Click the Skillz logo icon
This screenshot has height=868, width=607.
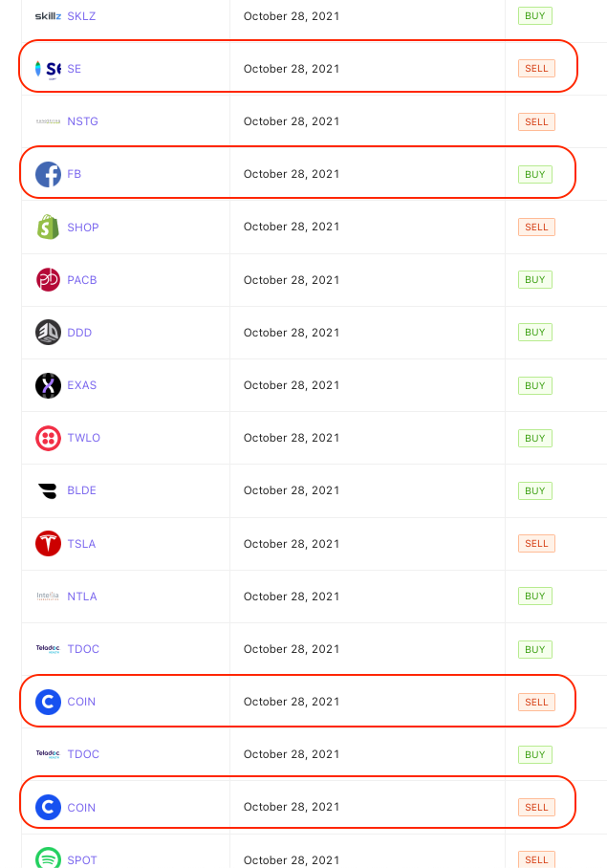click(x=48, y=16)
